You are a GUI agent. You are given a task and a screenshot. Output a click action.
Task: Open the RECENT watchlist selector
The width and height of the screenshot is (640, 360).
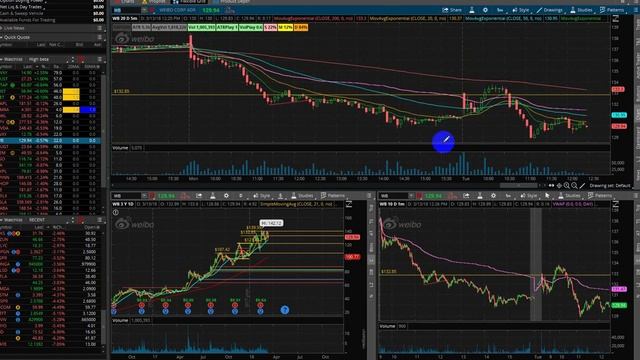37,220
